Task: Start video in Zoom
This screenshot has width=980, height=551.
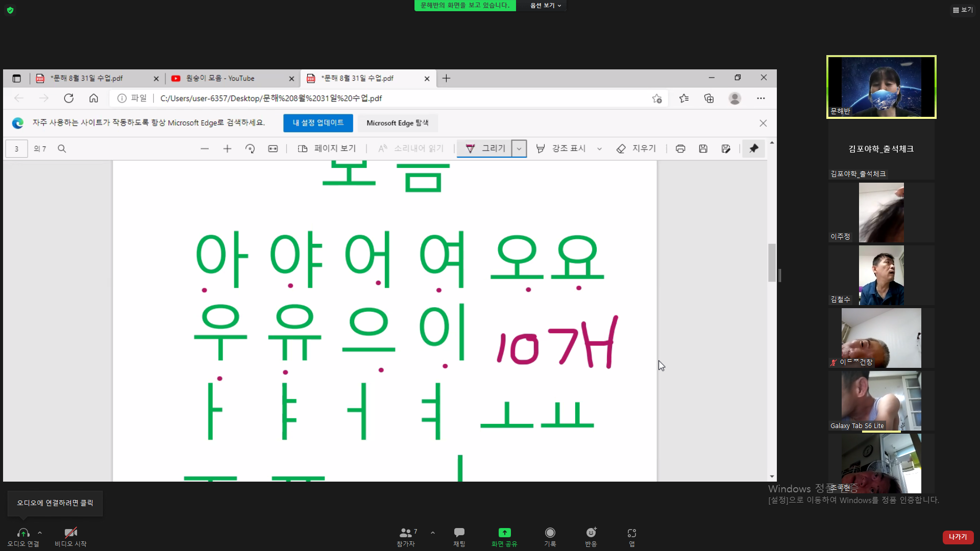Action: coord(70,537)
